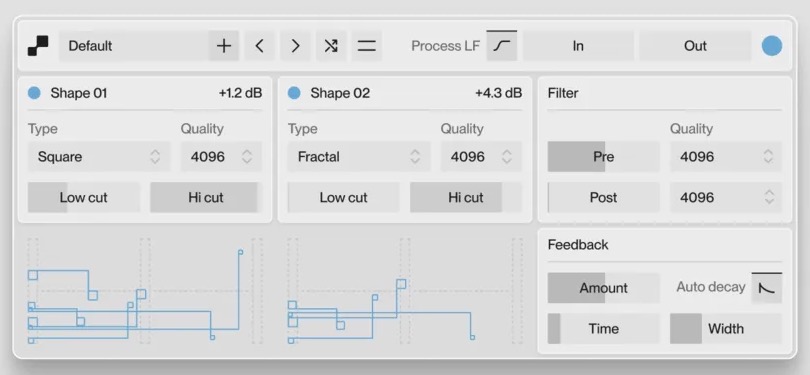The width and height of the screenshot is (810, 375).
Task: Change Shape 01 Quality value 4096
Action: (221, 157)
